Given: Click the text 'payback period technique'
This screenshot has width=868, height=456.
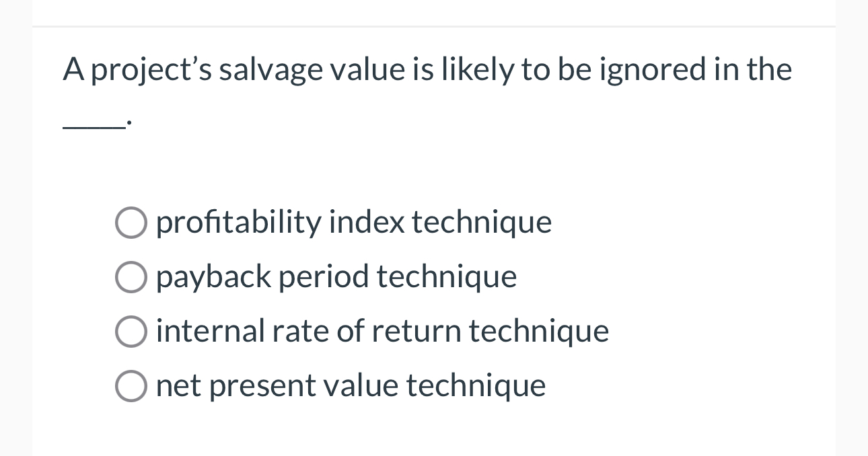Looking at the screenshot, I should pyautogui.click(x=336, y=276).
